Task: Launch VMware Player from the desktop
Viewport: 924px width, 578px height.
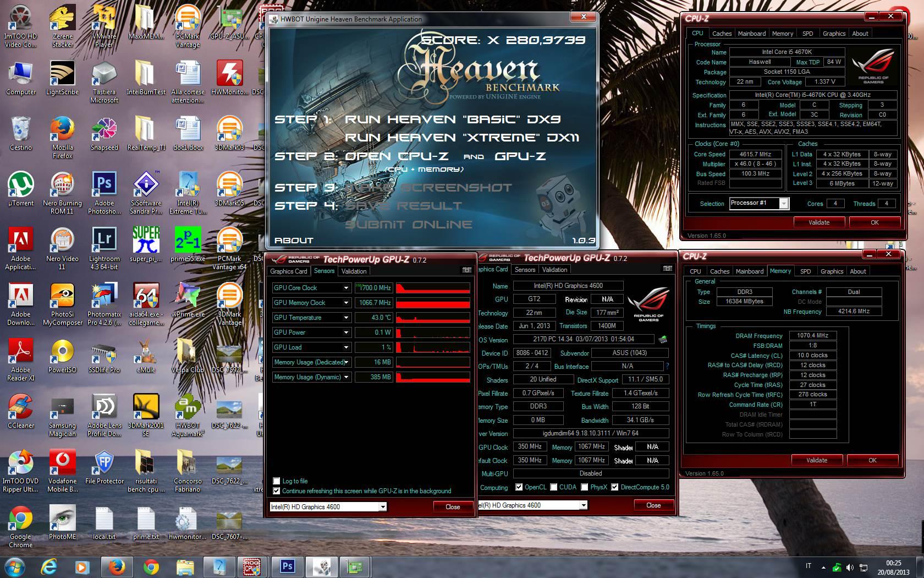Action: (104, 26)
